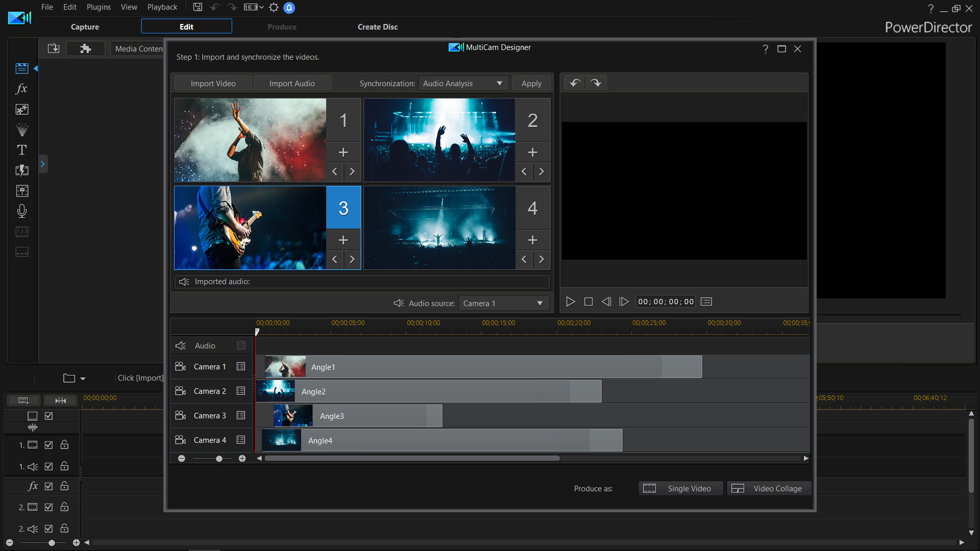The height and width of the screenshot is (551, 980).
Task: Click the Edit tab
Action: tap(186, 26)
